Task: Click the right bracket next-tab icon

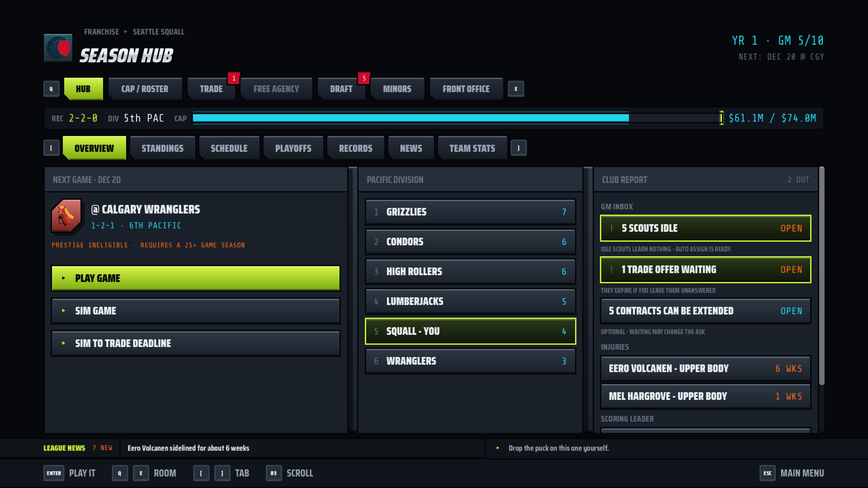Action: pos(519,148)
